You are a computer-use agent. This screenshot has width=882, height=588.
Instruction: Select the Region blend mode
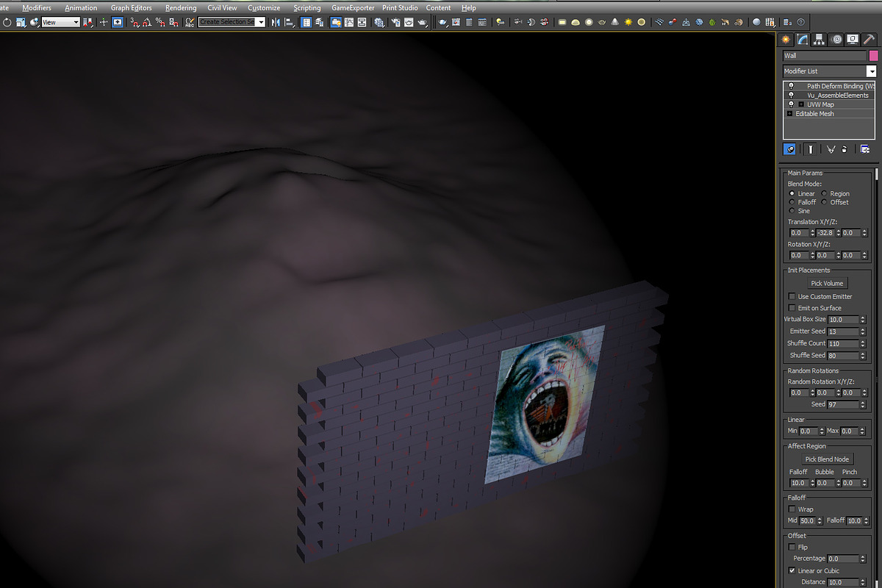point(835,193)
